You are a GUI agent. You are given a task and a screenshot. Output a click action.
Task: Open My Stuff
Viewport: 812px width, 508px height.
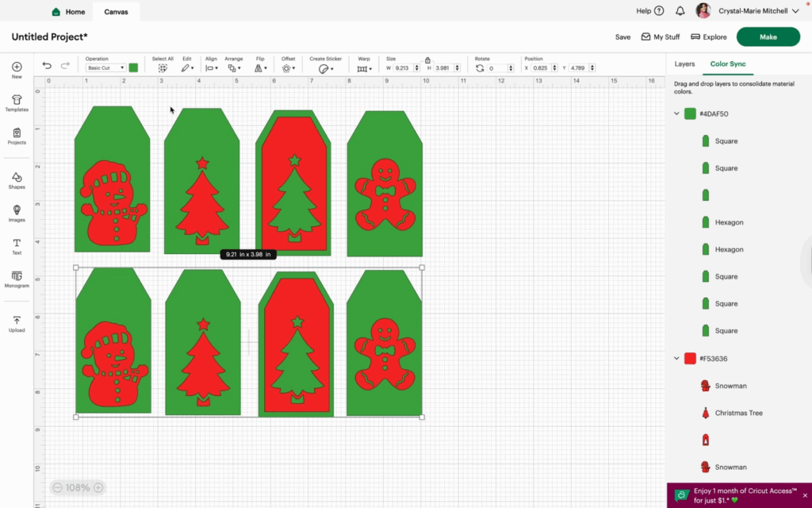[x=661, y=37]
